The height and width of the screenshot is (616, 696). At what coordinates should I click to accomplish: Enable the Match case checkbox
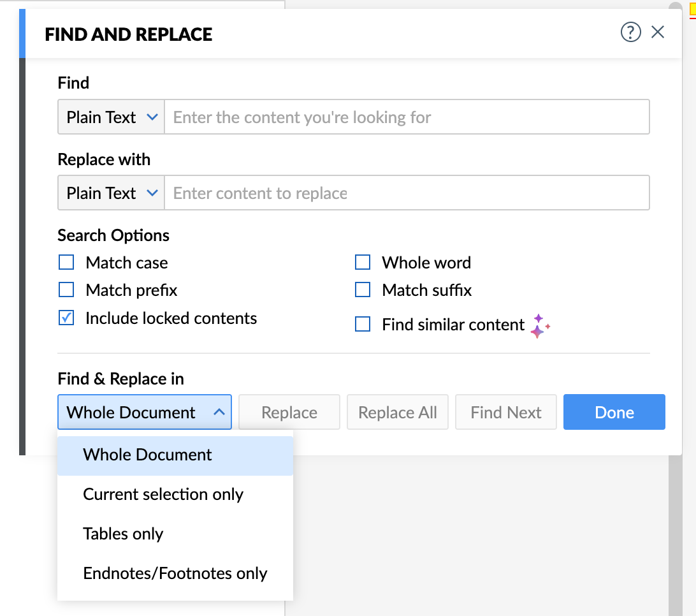coord(66,262)
